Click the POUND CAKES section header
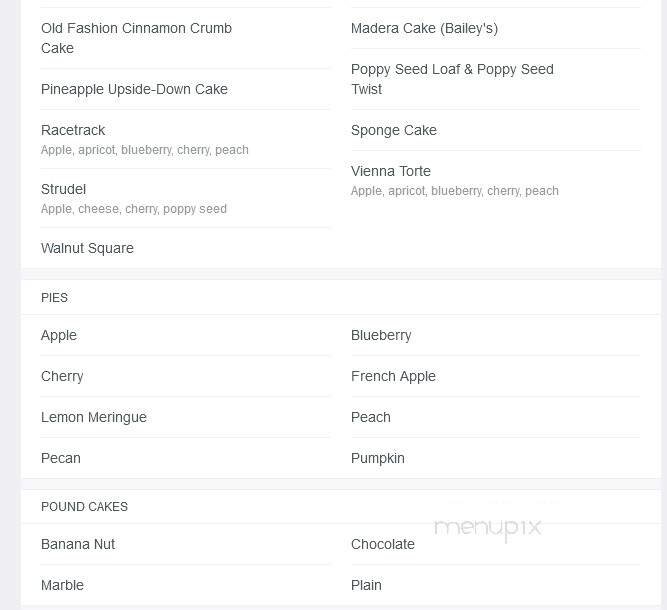The height and width of the screenshot is (610, 667). pyautogui.click(x=84, y=507)
